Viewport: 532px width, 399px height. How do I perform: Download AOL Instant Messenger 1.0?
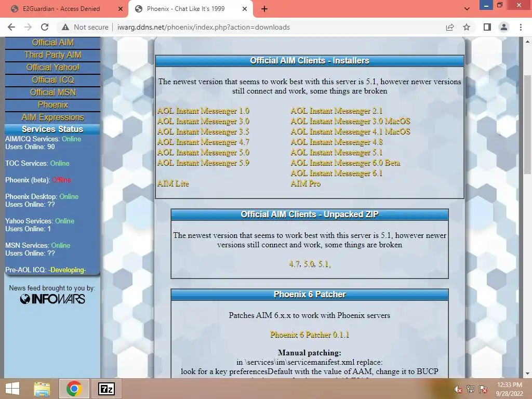(203, 111)
